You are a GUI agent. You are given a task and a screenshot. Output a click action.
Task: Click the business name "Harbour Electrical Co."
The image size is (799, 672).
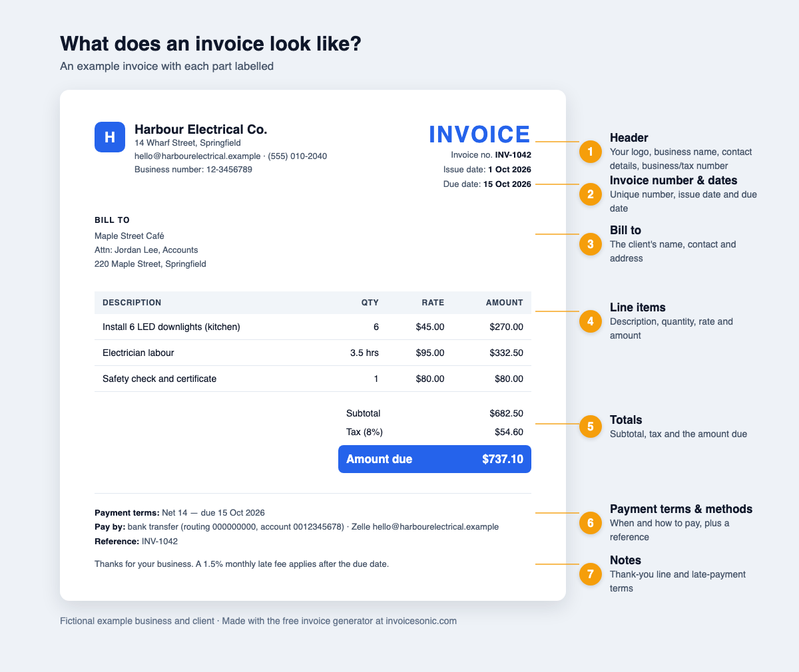(200, 129)
